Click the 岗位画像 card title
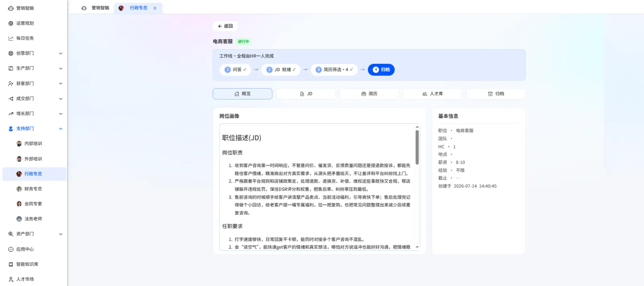This screenshot has width=644, height=286. coord(229,116)
